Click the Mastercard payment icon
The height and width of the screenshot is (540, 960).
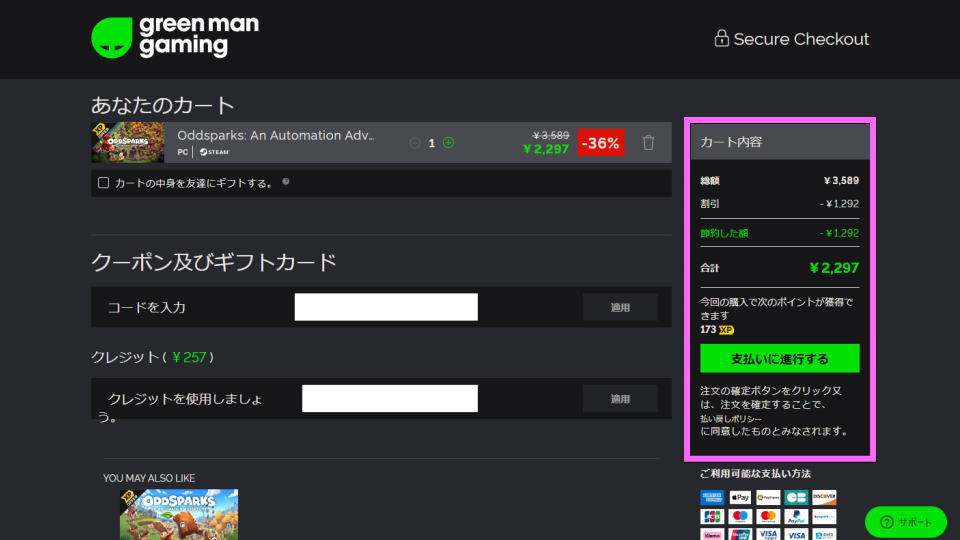pos(768,517)
